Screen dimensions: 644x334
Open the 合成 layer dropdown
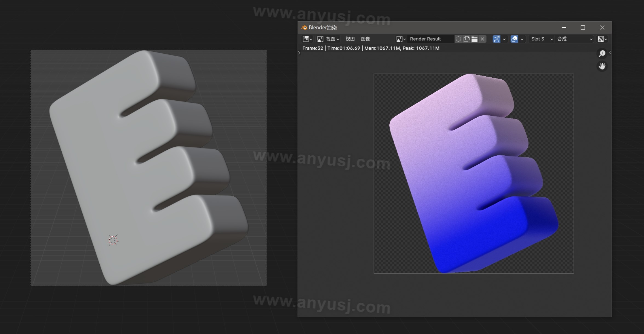(574, 39)
